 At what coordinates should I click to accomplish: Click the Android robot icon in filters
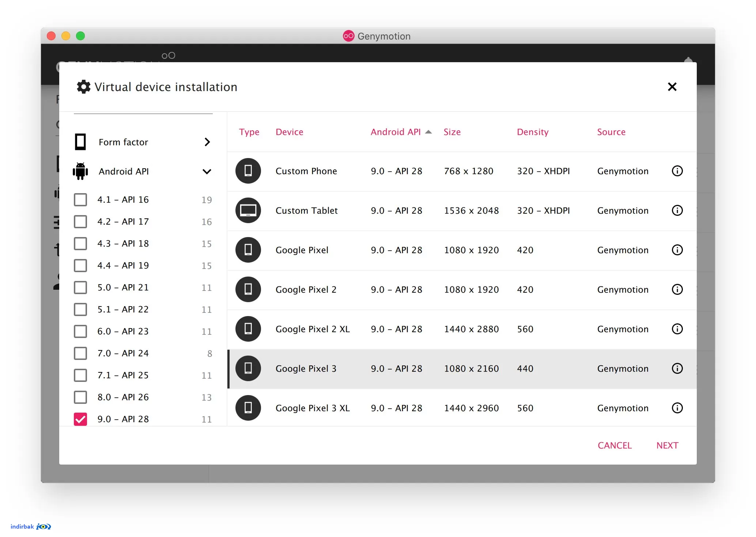[x=80, y=171]
